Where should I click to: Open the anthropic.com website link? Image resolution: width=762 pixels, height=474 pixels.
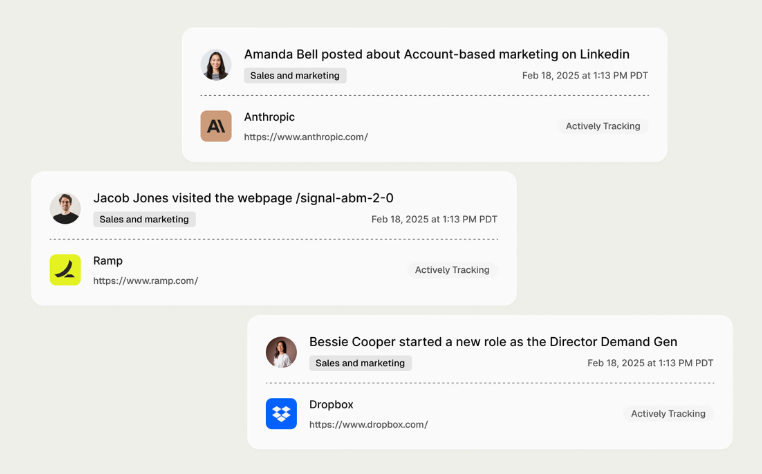[x=306, y=137]
